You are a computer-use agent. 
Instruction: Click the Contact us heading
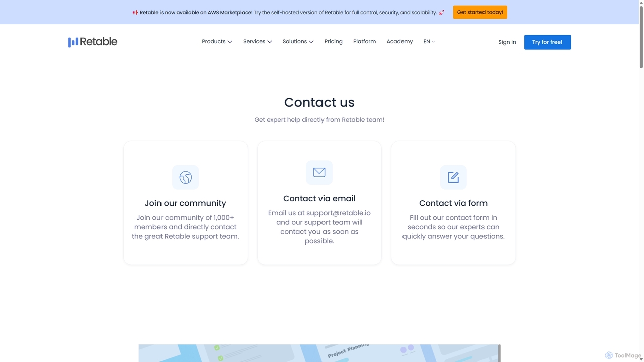click(319, 102)
